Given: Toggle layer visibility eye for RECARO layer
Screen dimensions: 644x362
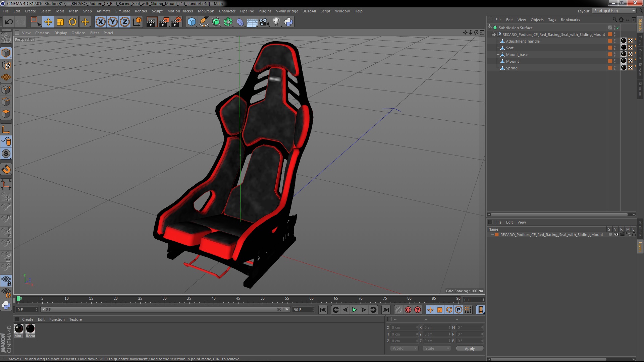Looking at the screenshot, I should point(616,235).
